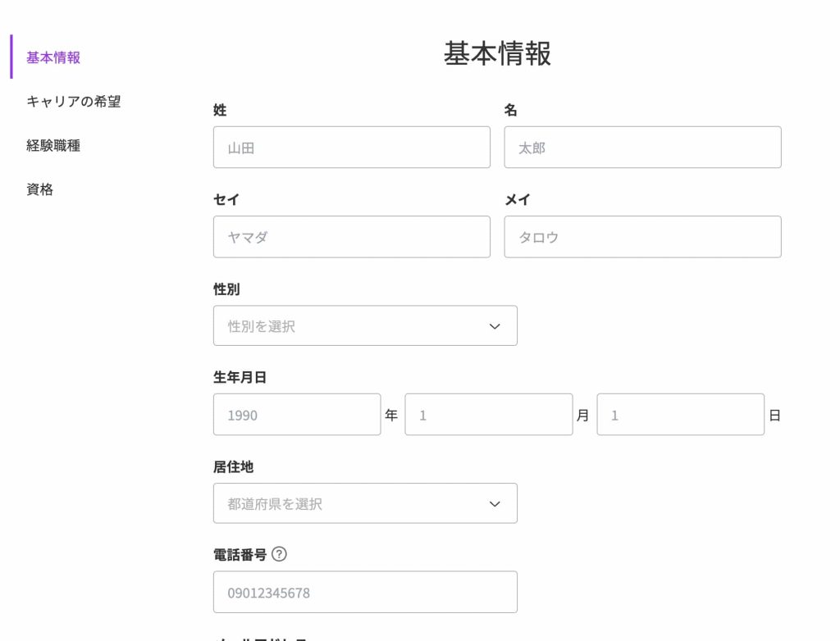Click the 性別 field label
The image size is (840, 641).
[x=226, y=289]
